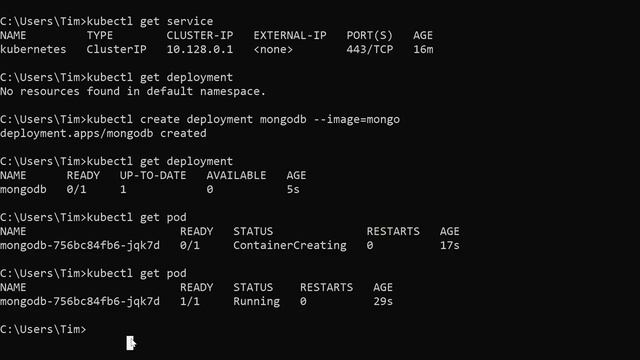This screenshot has width=640, height=360.
Task: Click the 1/1 ready value
Action: tap(190, 301)
